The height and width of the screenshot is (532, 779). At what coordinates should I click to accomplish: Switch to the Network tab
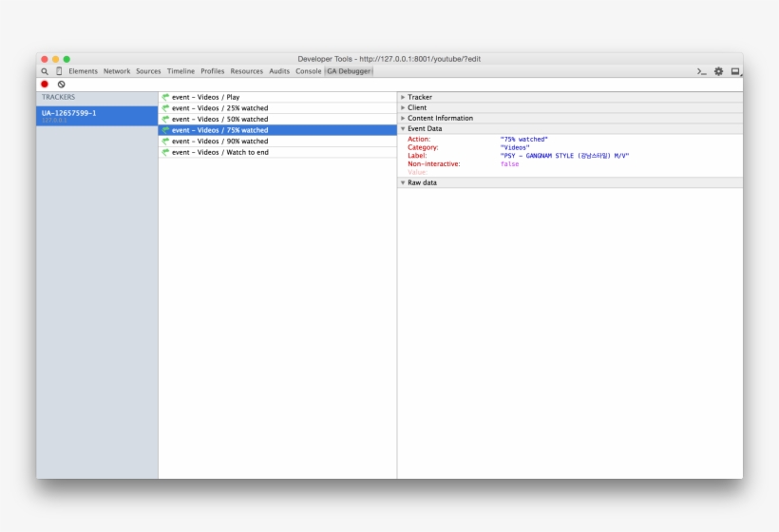(117, 71)
